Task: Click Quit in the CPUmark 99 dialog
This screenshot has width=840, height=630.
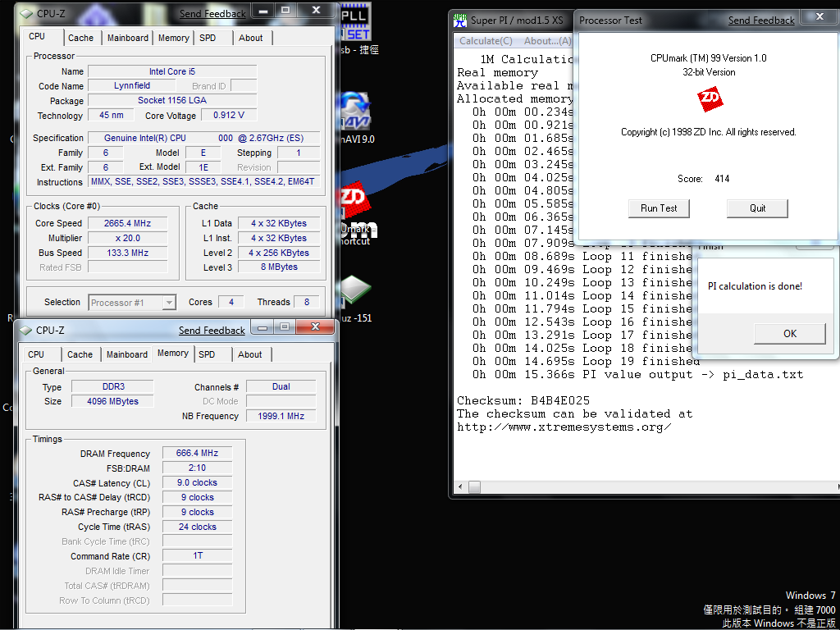Action: (x=757, y=208)
